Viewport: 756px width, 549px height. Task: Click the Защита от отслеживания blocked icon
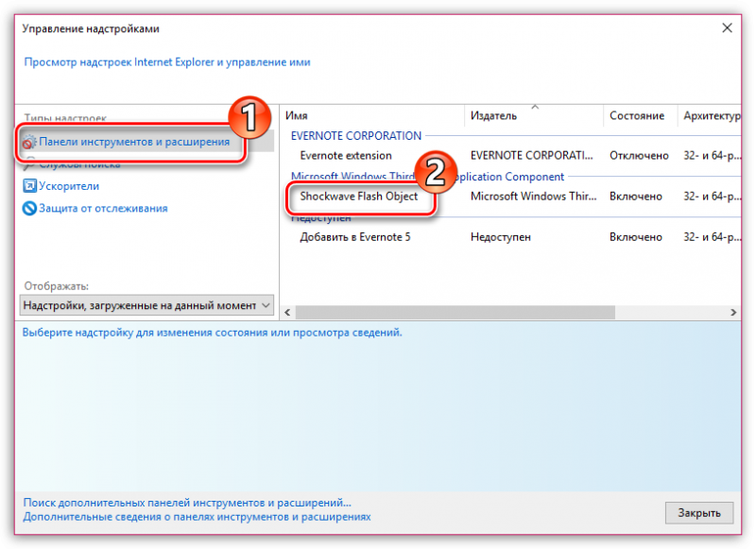coord(29,208)
